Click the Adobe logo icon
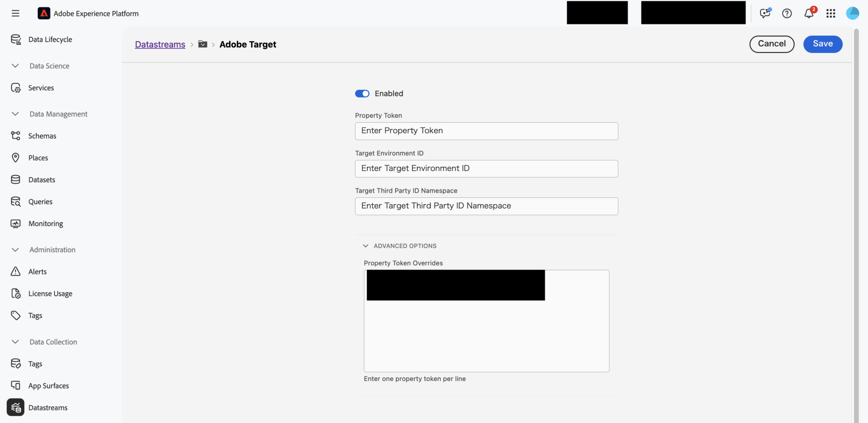 [x=44, y=14]
